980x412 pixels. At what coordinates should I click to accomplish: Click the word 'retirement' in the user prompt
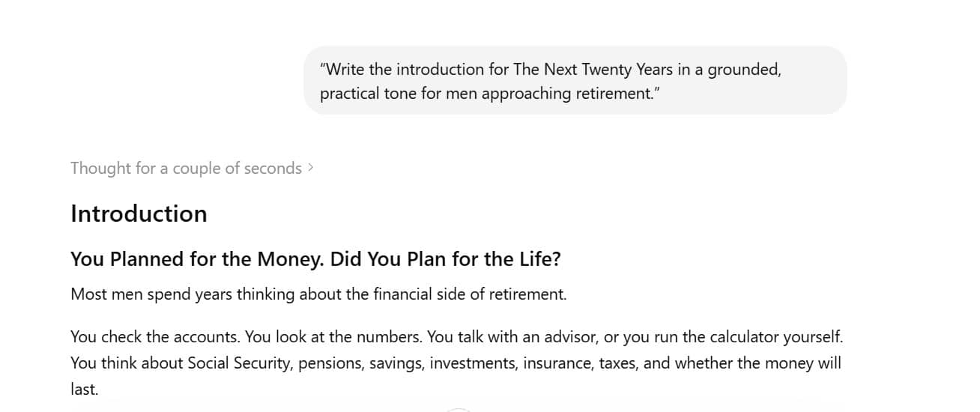click(614, 94)
